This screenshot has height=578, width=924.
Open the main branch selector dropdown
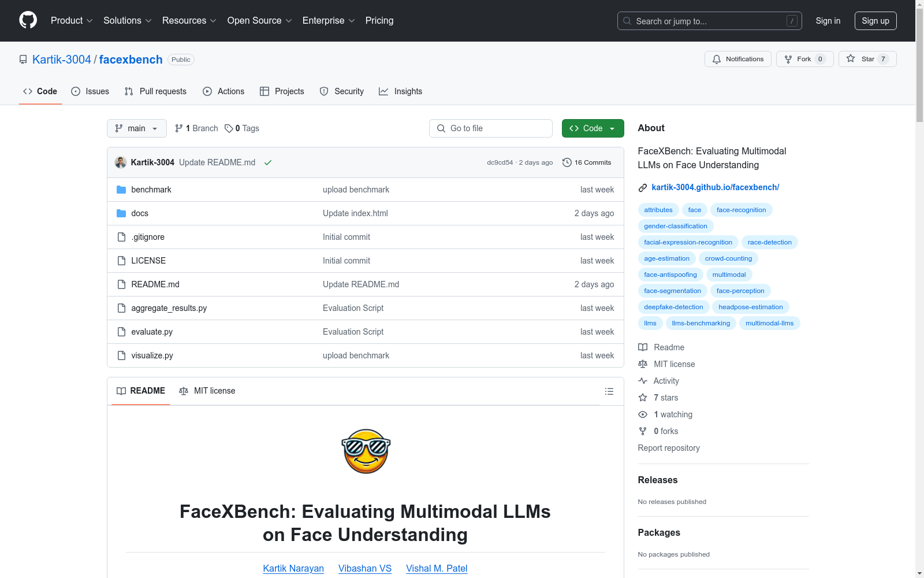[137, 128]
